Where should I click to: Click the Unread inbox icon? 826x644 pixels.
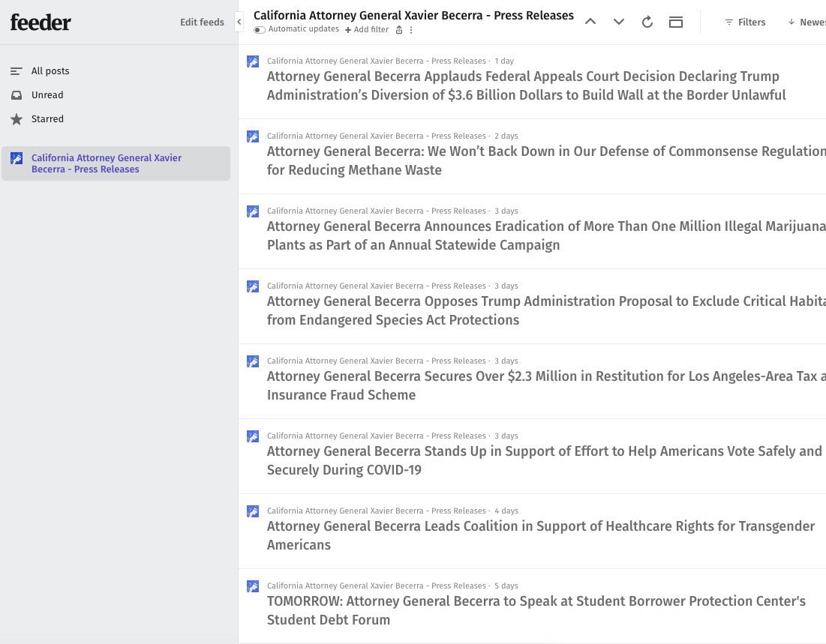(x=17, y=94)
